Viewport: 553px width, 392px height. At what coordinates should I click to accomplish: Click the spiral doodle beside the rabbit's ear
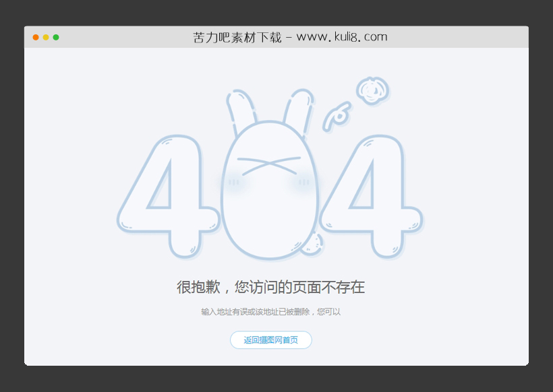point(339,116)
